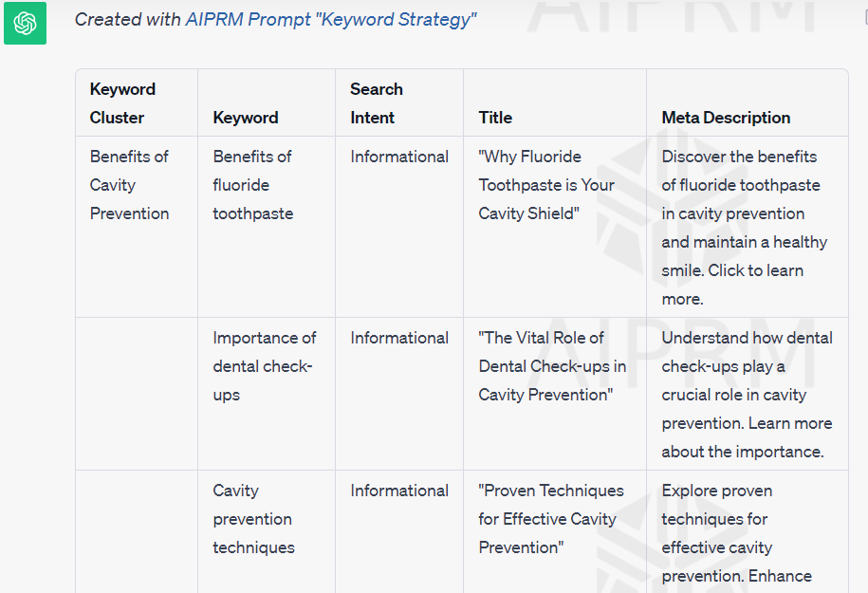868x593 pixels.
Task: Select Informational intent in dental check-ups row
Action: click(399, 338)
